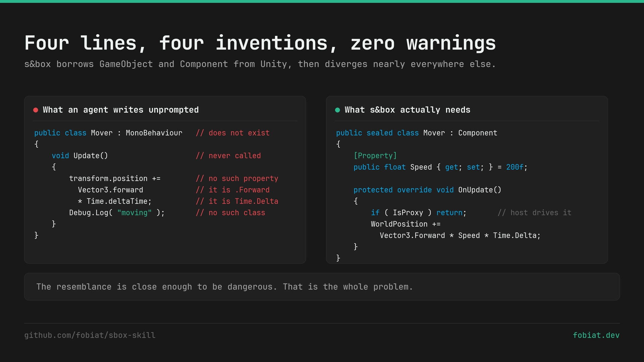Click the "if ( IsProxy ) return;" statement
Viewport: 644px width, 362px height.
pos(419,213)
